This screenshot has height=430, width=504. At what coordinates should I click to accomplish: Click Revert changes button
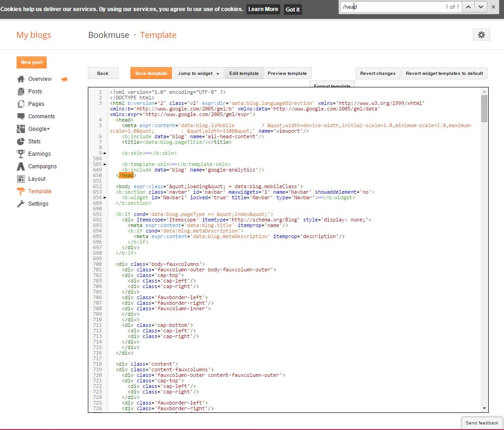pos(378,73)
